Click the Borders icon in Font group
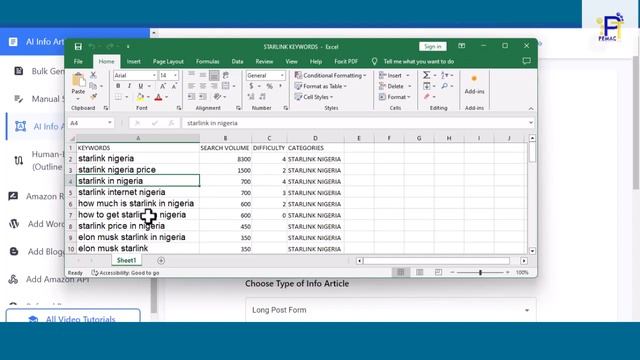This screenshot has width=640, height=360. pos(118,97)
